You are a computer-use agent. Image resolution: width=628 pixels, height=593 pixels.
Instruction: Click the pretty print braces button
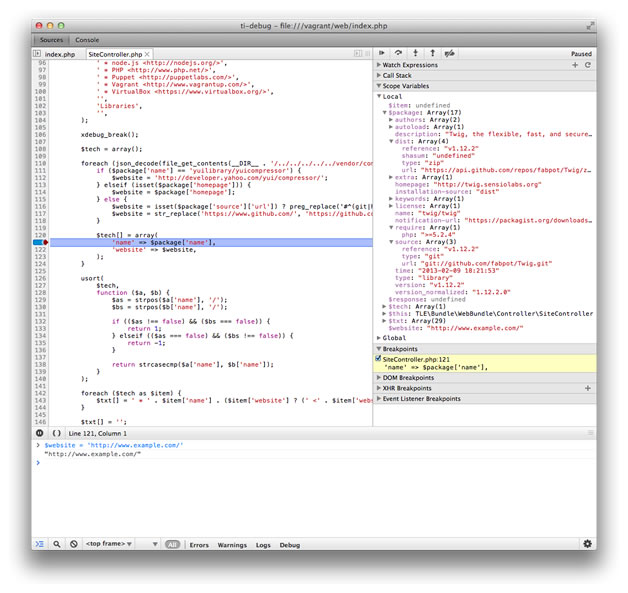[57, 432]
